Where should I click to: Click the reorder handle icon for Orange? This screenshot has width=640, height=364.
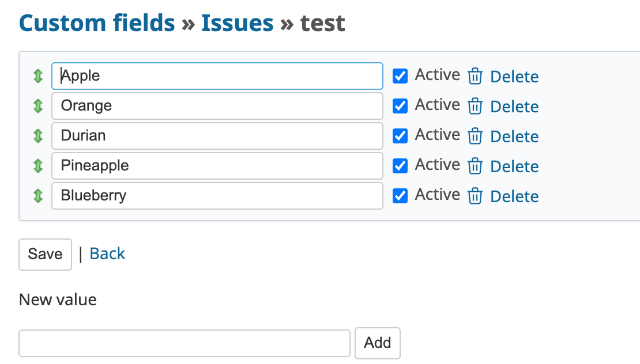pos(38,106)
